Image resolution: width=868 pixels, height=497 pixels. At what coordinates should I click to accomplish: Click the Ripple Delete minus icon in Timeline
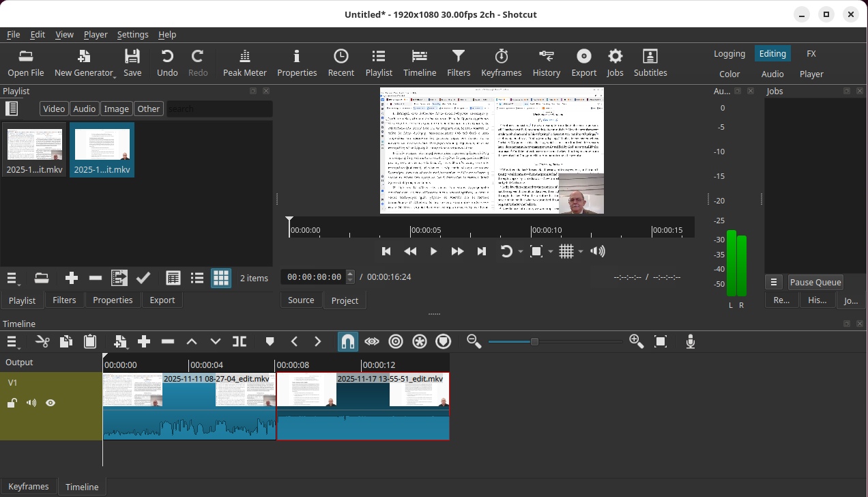(168, 341)
